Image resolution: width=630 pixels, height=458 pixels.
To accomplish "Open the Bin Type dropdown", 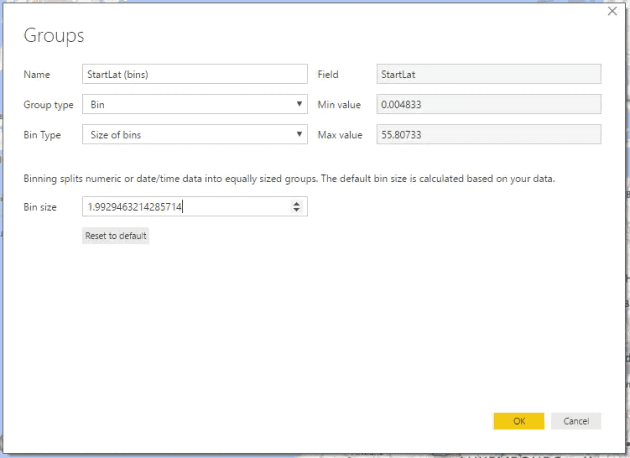I will [x=195, y=135].
